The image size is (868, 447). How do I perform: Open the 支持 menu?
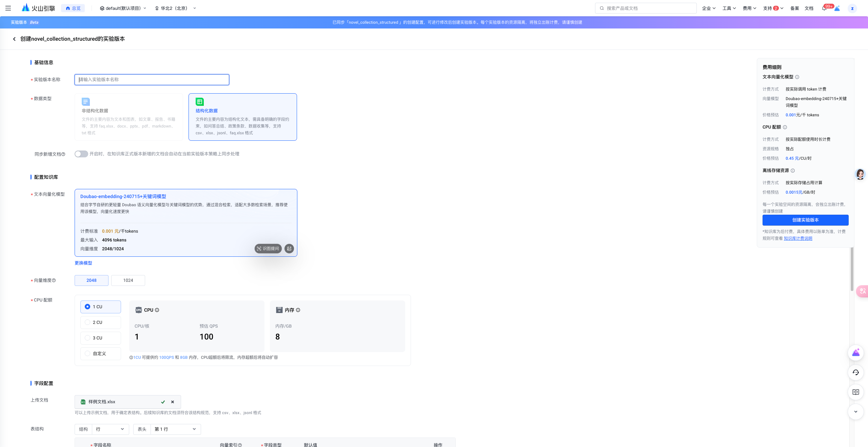(773, 8)
